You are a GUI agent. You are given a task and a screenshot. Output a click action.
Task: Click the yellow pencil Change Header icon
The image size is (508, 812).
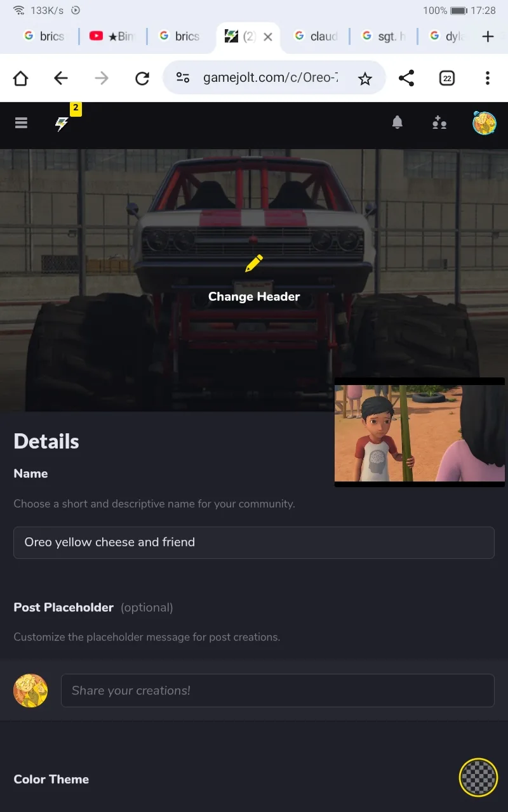(x=254, y=263)
